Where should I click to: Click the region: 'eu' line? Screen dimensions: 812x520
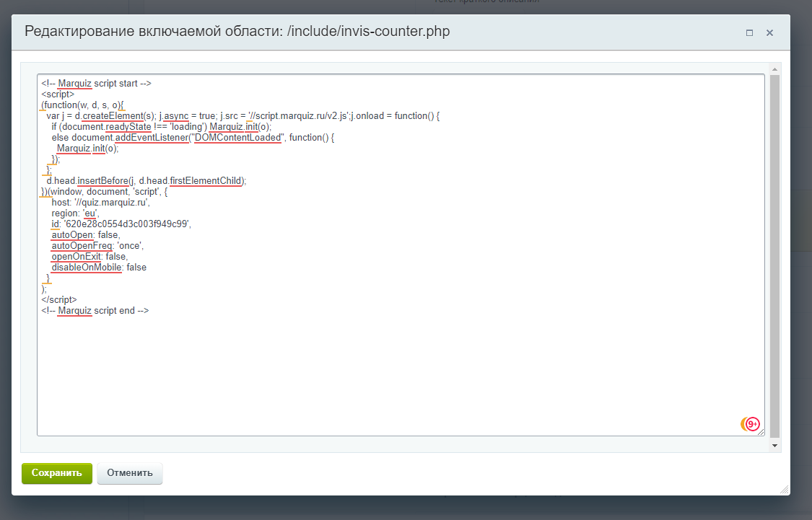(75, 213)
